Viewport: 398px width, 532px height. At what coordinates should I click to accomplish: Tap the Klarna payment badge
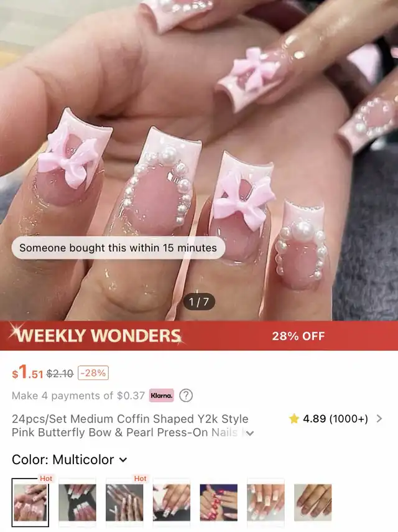pyautogui.click(x=161, y=396)
